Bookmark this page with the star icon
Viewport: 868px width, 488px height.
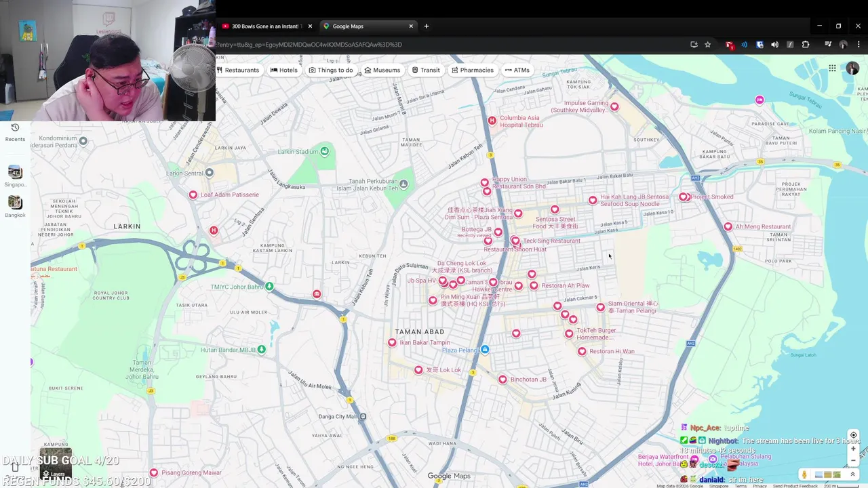click(708, 45)
